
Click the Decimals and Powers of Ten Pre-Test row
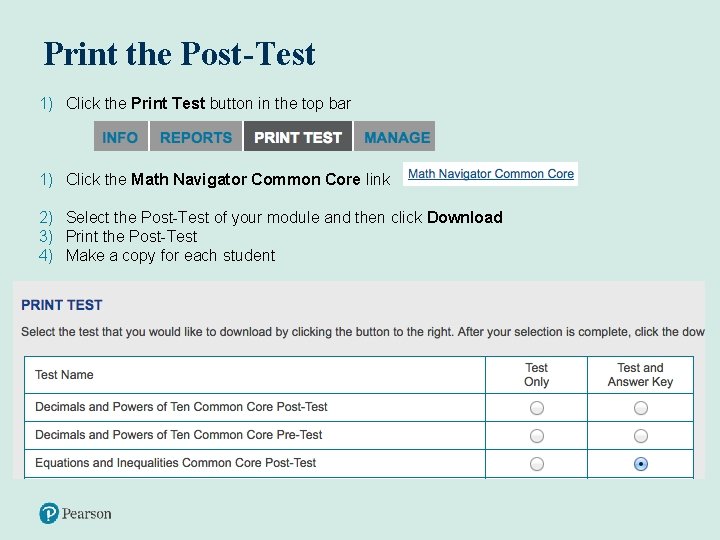[x=179, y=435]
